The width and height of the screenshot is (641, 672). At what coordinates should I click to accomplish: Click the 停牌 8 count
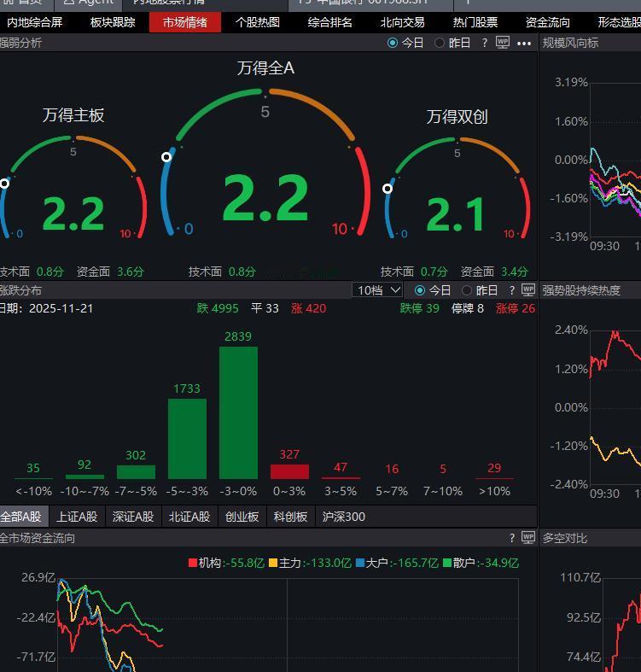(468, 308)
